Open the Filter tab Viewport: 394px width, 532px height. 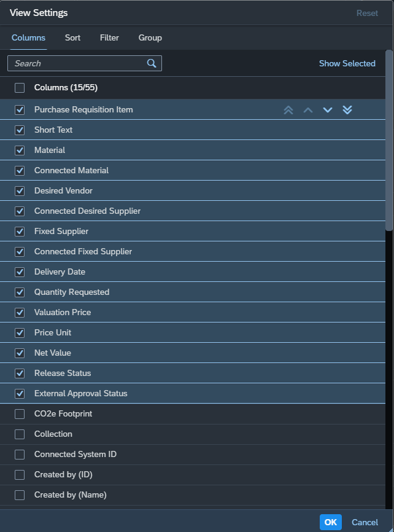[x=109, y=37]
